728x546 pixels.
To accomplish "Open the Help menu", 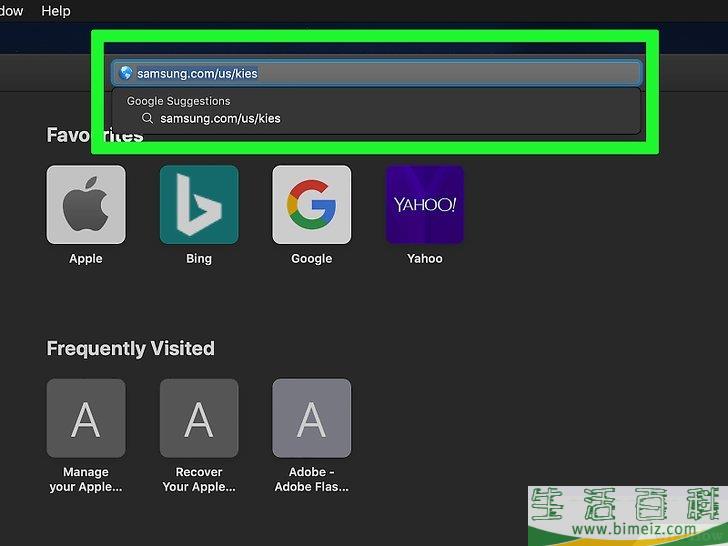I will click(56, 10).
